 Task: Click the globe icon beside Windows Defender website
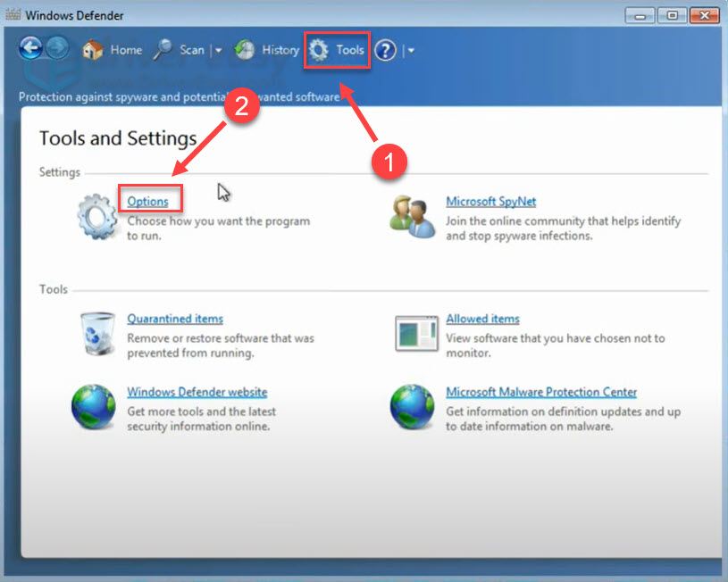(x=94, y=407)
